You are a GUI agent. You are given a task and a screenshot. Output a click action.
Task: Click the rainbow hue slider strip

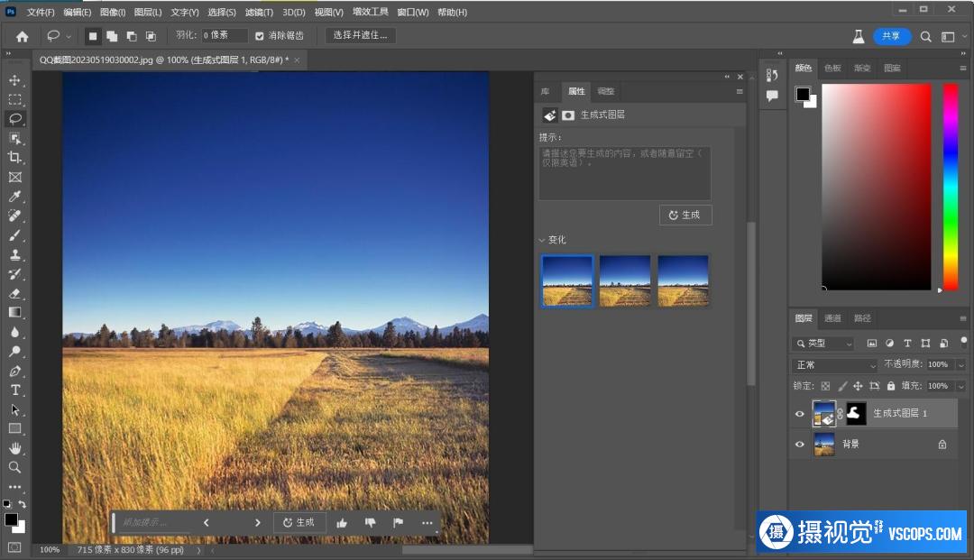pyautogui.click(x=951, y=187)
